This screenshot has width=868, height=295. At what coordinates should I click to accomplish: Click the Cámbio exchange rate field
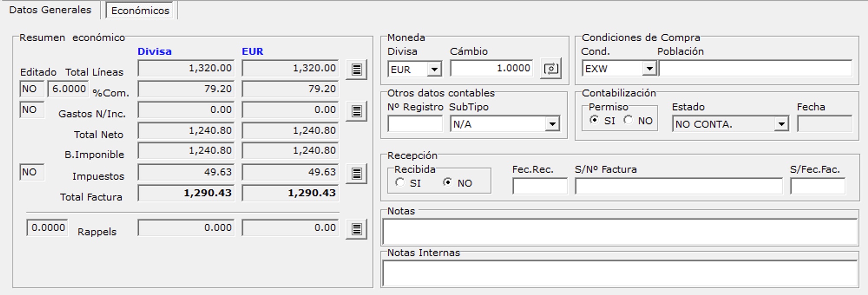tap(491, 69)
